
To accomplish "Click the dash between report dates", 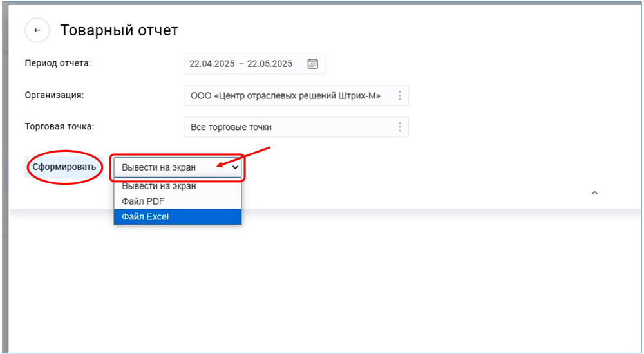I will pos(241,64).
